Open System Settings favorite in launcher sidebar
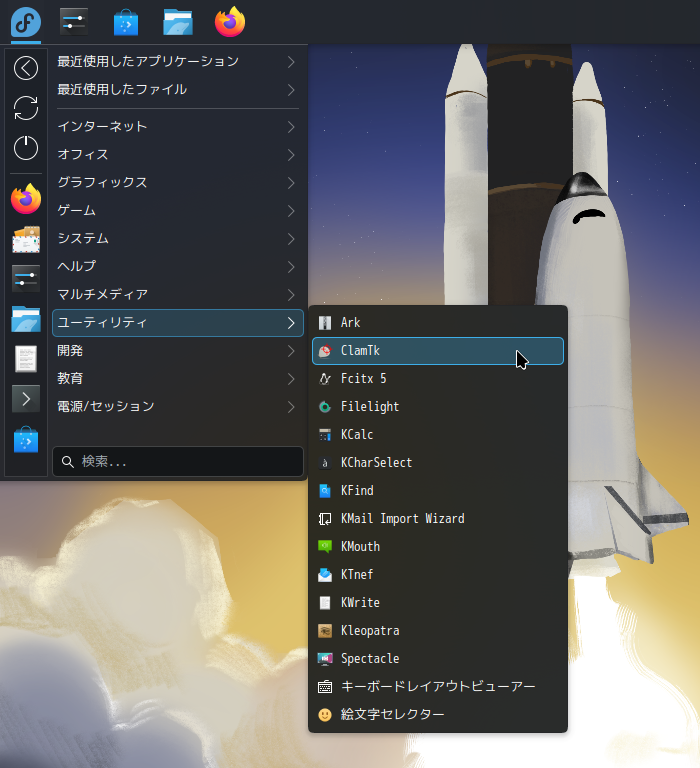 click(x=26, y=278)
